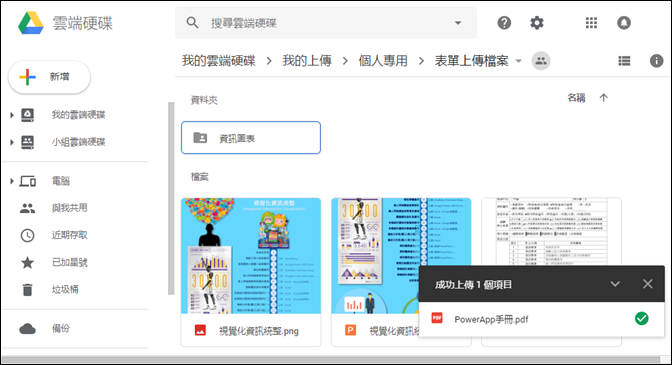Click the 電腦 devices icon

pos(27,181)
